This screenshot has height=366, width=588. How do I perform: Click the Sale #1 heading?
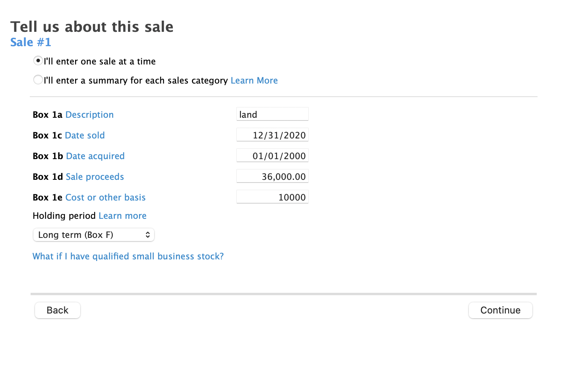pyautogui.click(x=31, y=42)
